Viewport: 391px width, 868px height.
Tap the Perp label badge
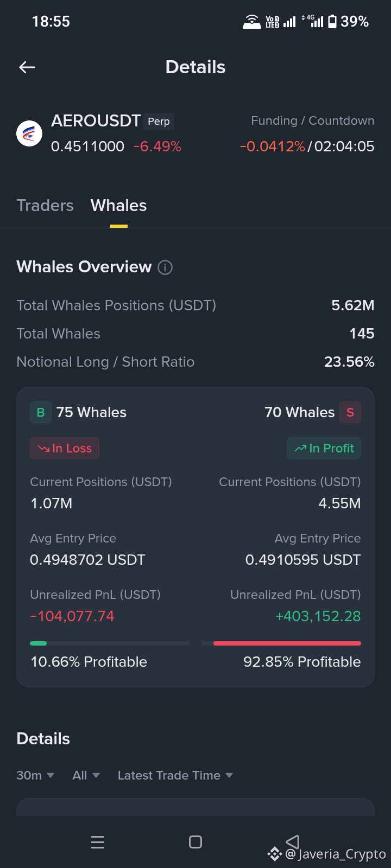pyautogui.click(x=159, y=122)
